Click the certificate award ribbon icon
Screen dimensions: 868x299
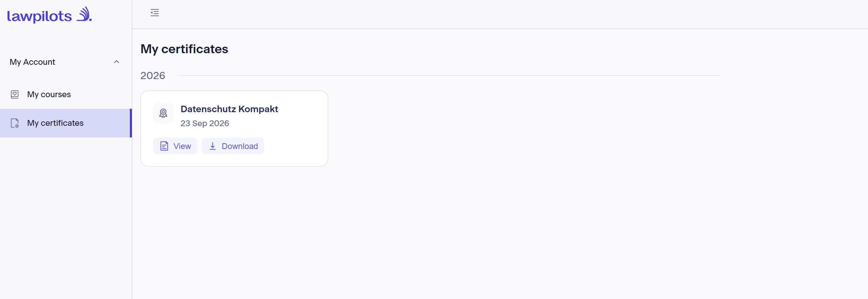click(163, 113)
